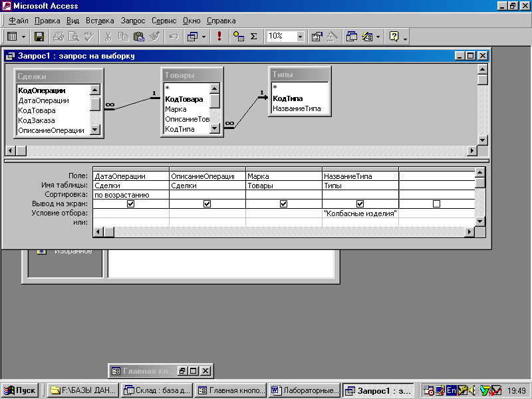
Task: Open the Вид menu
Action: 72,21
